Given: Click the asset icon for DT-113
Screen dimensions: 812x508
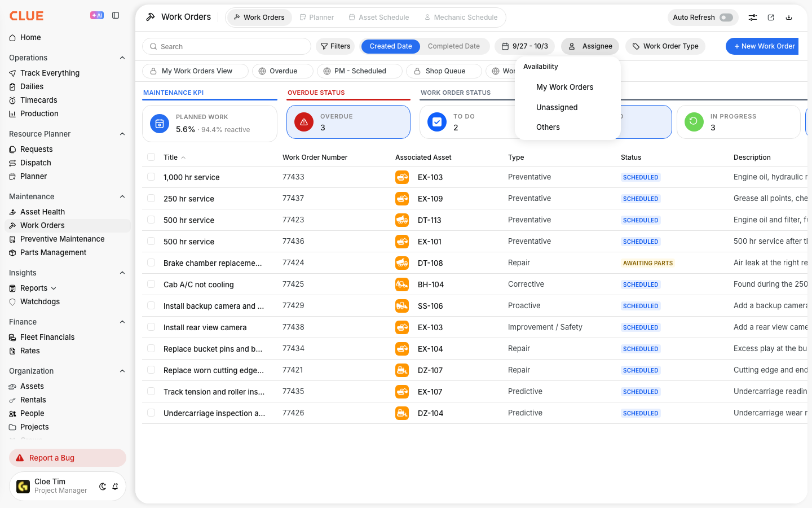Looking at the screenshot, I should click(x=402, y=220).
